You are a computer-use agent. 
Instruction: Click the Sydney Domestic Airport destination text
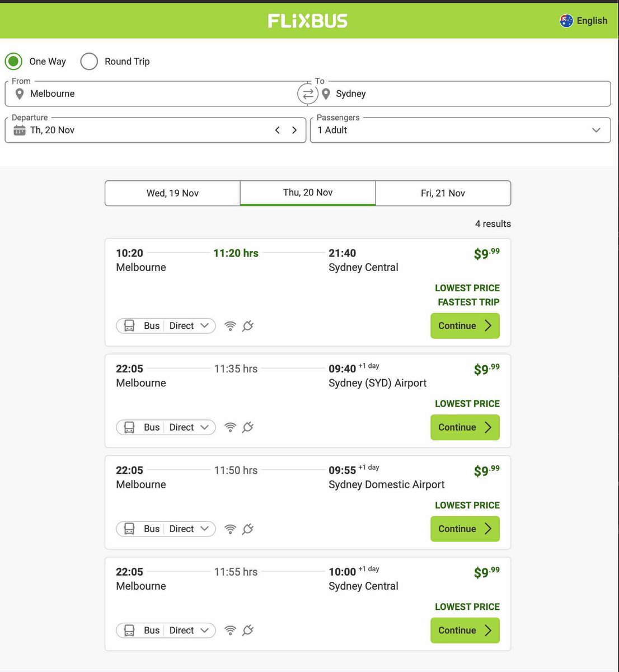point(387,484)
